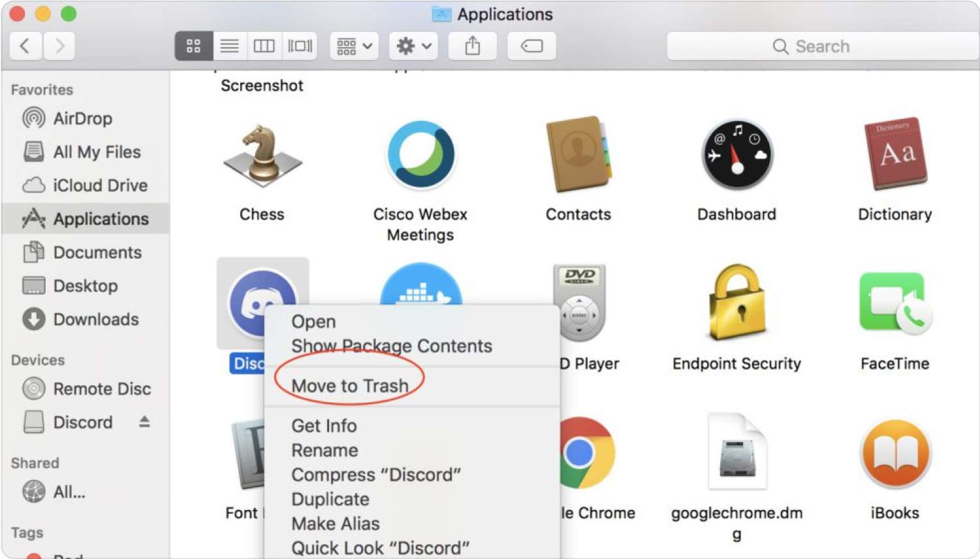980x559 pixels.
Task: Select the Discord volume in sidebar
Action: (x=82, y=423)
